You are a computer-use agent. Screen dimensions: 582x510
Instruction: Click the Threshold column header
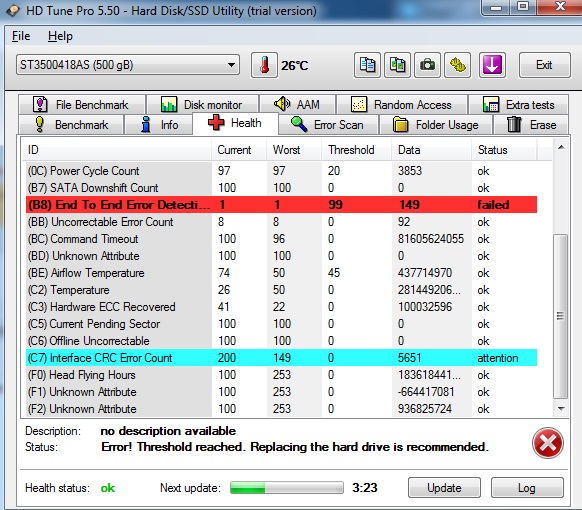point(356,150)
